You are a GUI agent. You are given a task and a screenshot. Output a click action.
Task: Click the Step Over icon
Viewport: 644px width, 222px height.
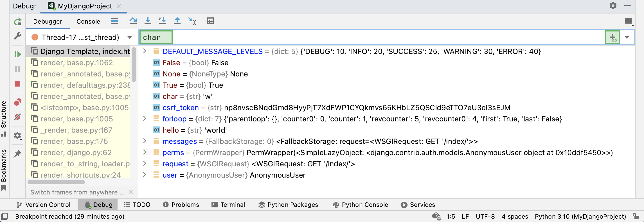coord(133,21)
